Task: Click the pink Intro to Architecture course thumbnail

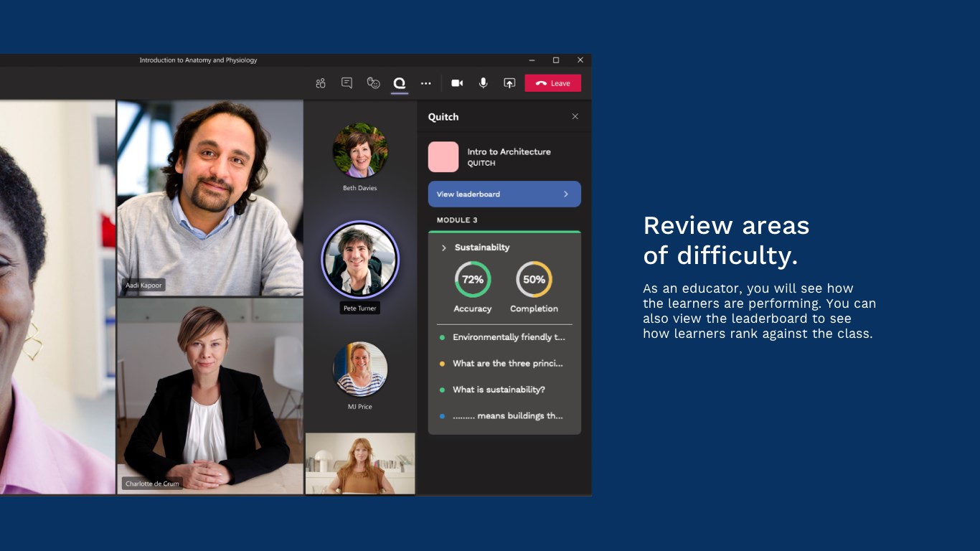Action: pyautogui.click(x=443, y=156)
